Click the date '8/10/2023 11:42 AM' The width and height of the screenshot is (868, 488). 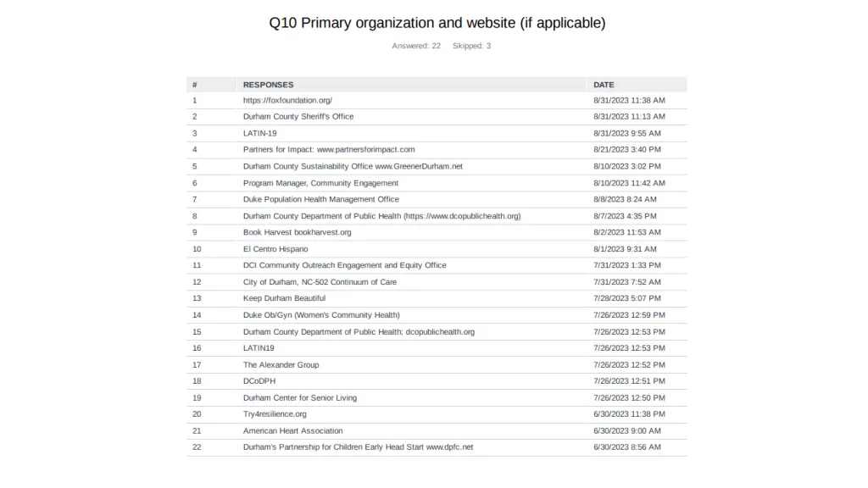(x=630, y=183)
